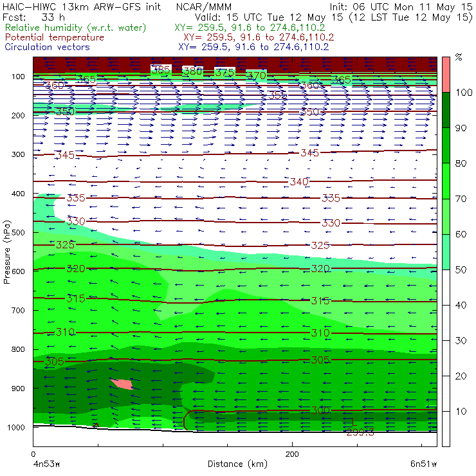
Task: Select the 'Init: 06 UTC Mon 11 May 15' text
Action: pos(401,7)
